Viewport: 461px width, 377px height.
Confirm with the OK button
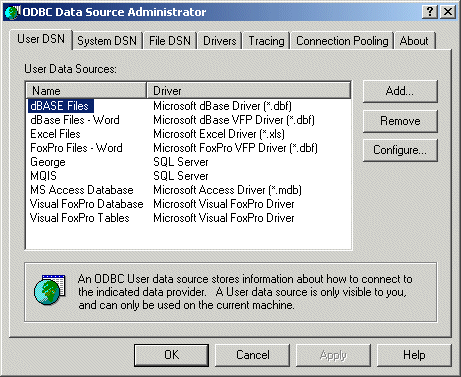point(172,355)
